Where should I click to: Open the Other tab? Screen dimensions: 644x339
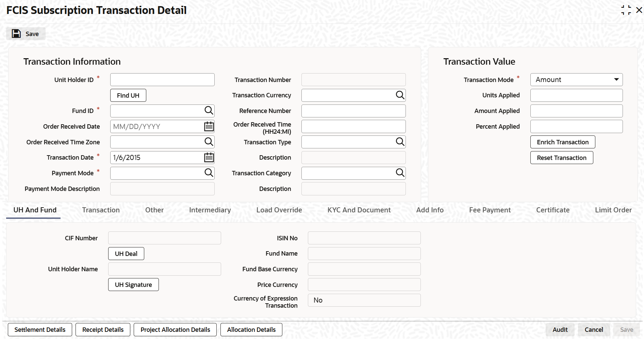pos(154,210)
